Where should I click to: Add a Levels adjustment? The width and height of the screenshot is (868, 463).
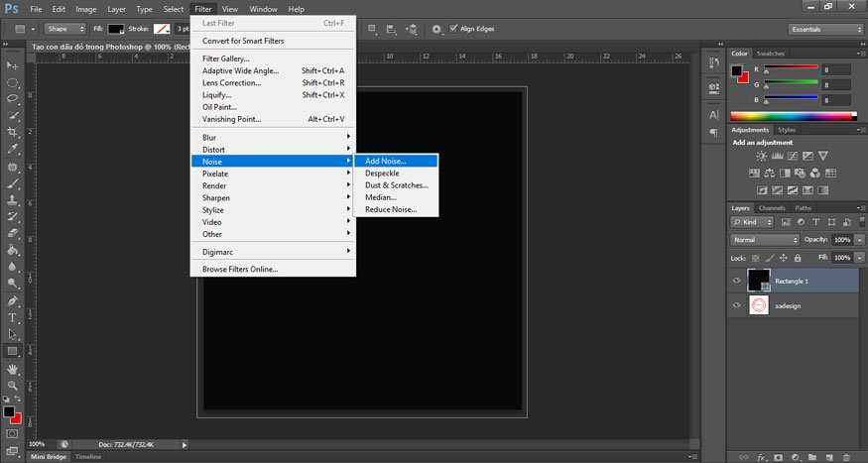[x=777, y=156]
